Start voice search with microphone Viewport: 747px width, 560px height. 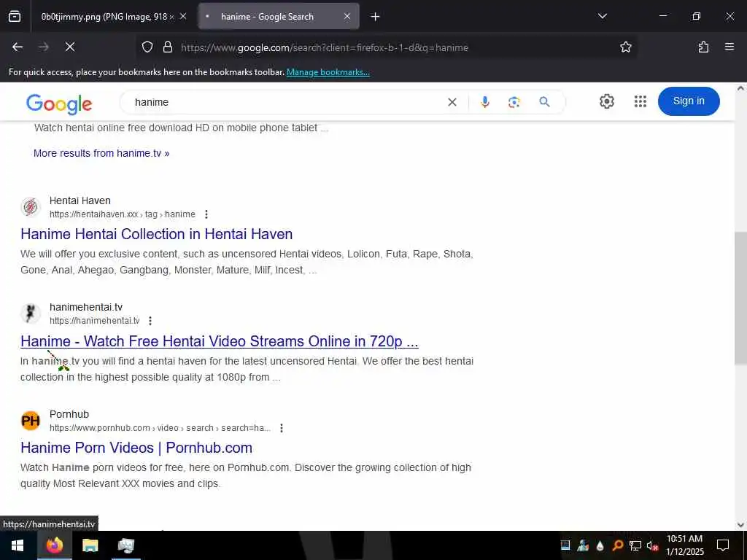485,102
